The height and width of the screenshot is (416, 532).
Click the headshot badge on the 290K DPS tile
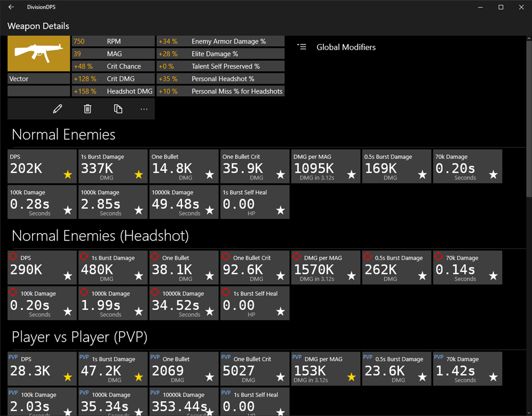[14, 256]
